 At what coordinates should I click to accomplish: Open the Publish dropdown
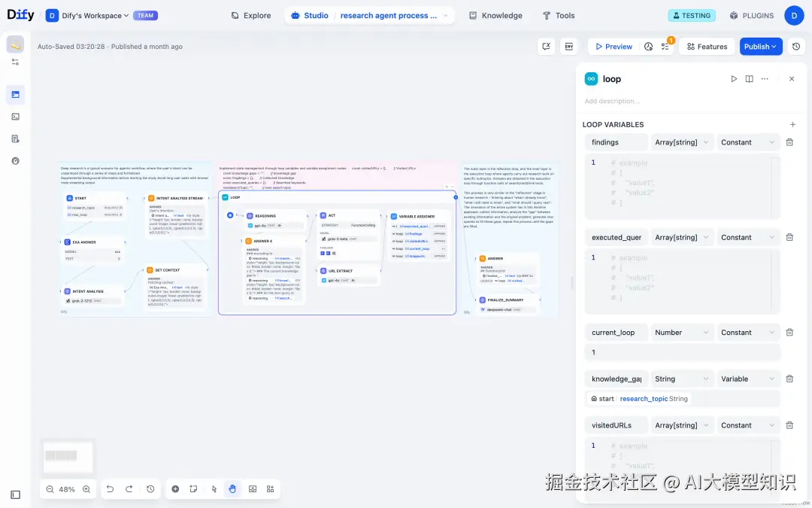point(761,47)
